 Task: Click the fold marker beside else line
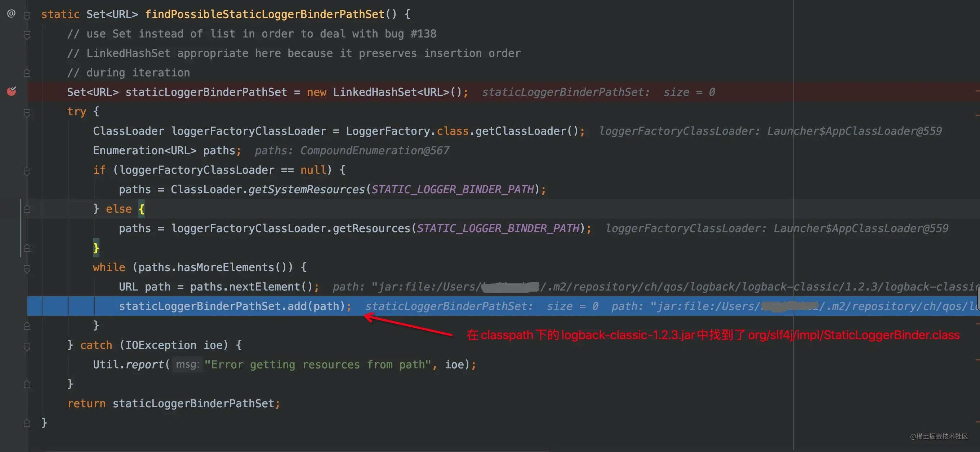click(x=27, y=209)
